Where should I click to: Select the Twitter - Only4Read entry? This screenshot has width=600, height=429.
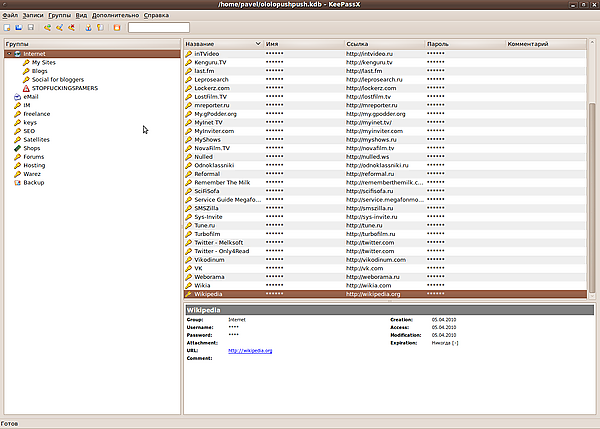click(222, 251)
